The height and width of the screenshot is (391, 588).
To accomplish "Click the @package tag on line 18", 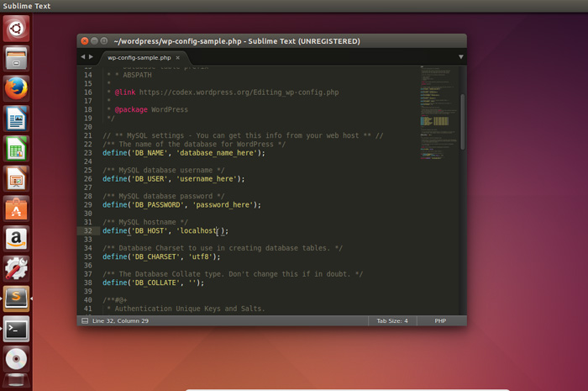I will [131, 109].
